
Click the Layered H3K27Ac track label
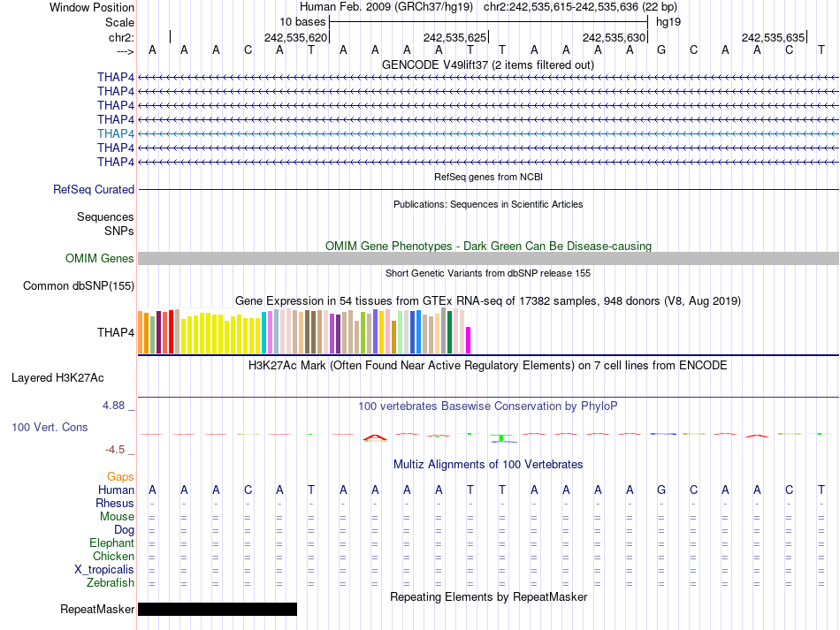[x=57, y=377]
